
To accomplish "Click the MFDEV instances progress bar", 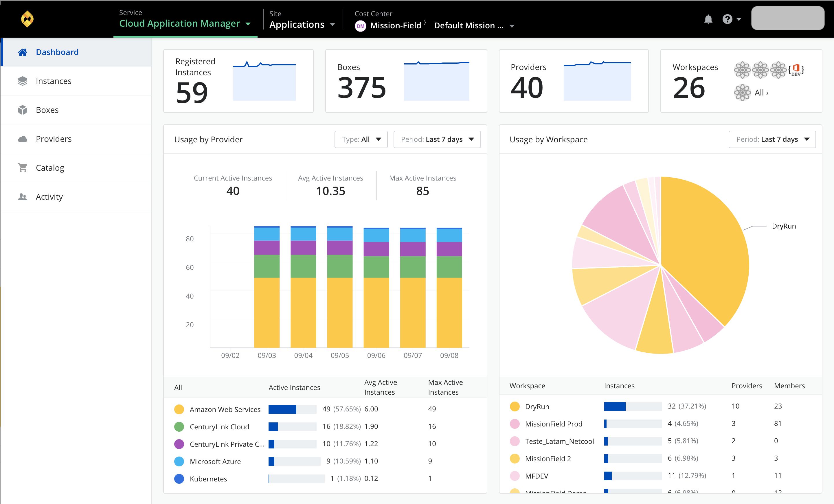I will pos(633,476).
